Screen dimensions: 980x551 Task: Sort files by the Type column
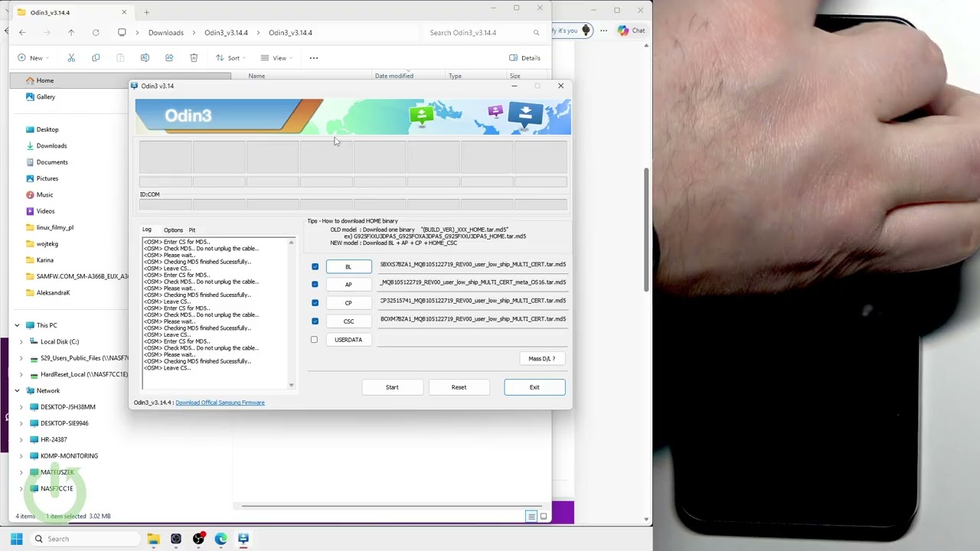point(455,76)
